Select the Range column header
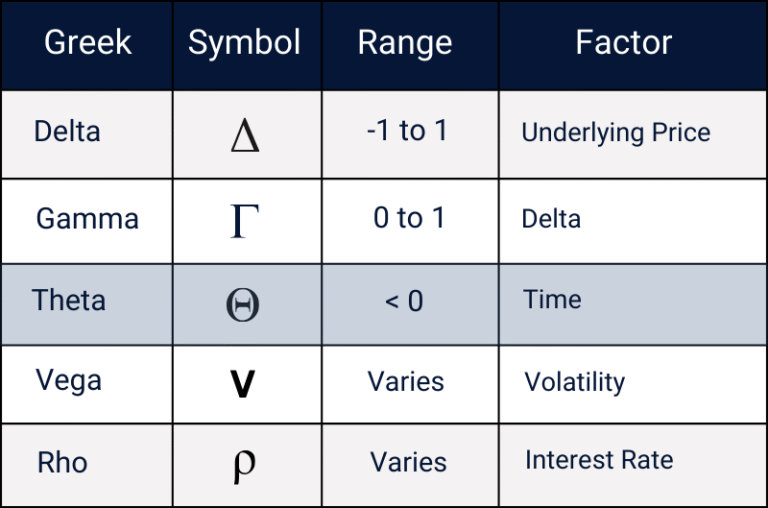Image resolution: width=768 pixels, height=508 pixels. click(x=405, y=43)
